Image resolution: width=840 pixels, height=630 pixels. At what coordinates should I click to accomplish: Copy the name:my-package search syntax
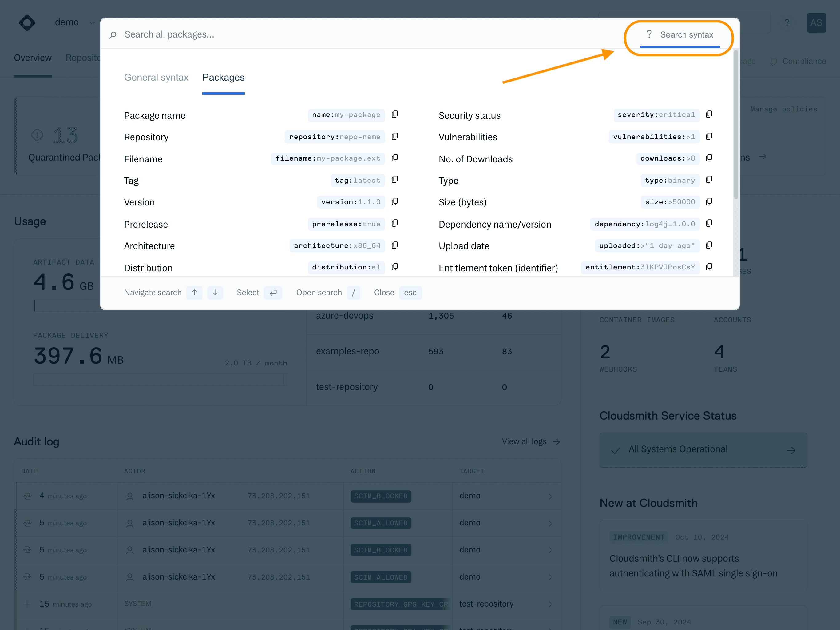coord(394,114)
